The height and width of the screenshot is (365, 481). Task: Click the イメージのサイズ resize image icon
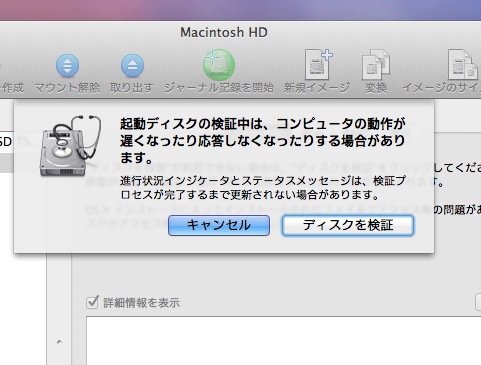coord(462,65)
